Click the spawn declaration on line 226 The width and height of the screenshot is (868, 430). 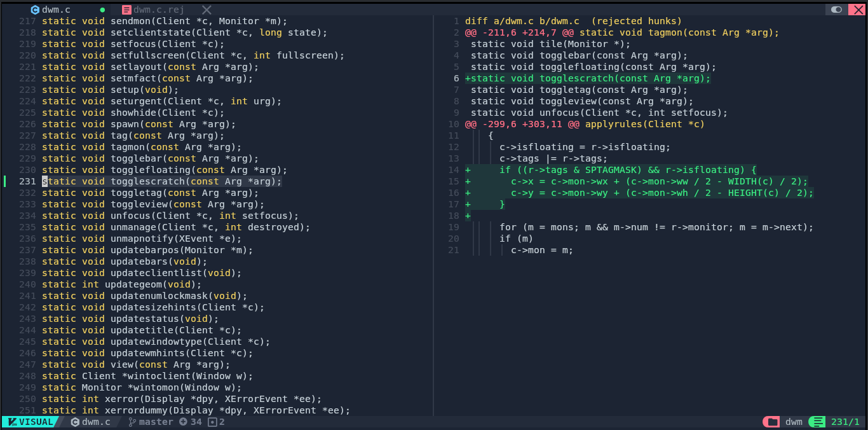pos(139,124)
